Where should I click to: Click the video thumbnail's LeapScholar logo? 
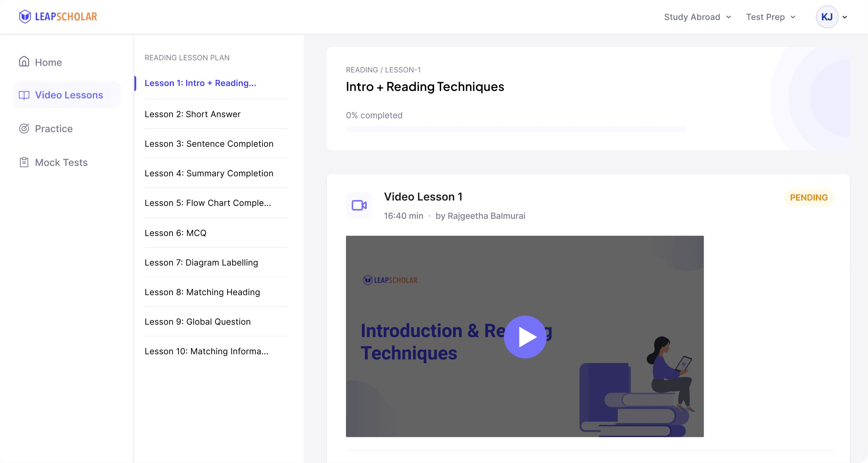click(x=390, y=280)
